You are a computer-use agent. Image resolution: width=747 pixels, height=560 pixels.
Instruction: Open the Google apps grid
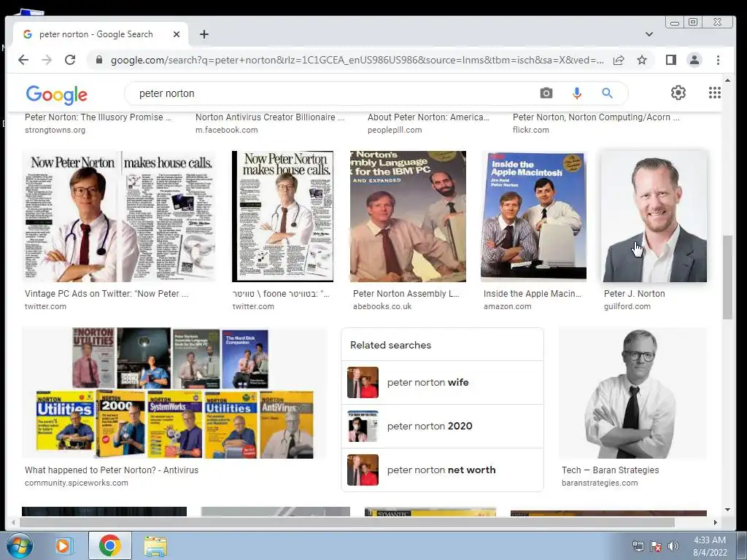pos(715,93)
